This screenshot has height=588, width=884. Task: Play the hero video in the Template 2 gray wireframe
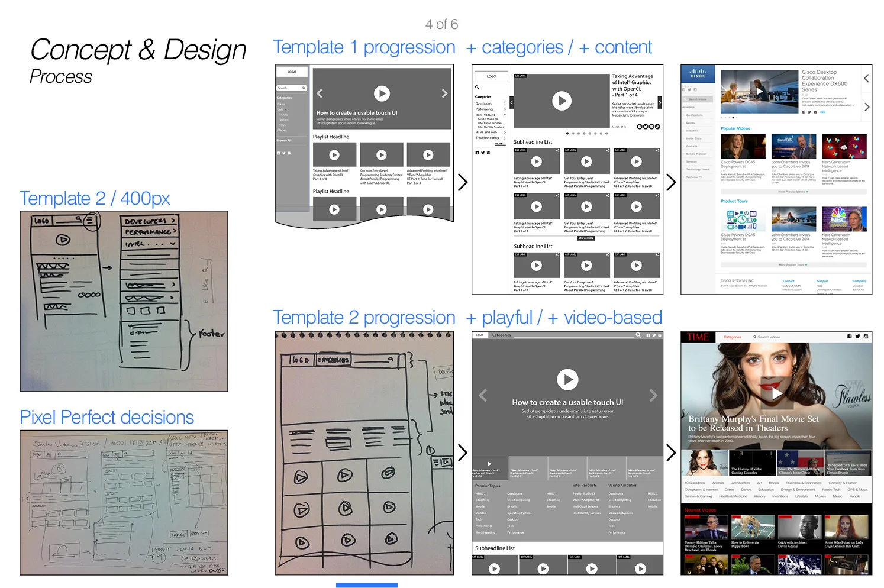[x=567, y=379]
